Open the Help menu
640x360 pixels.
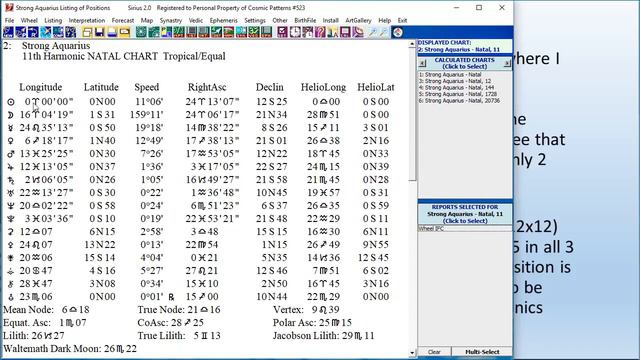384,20
